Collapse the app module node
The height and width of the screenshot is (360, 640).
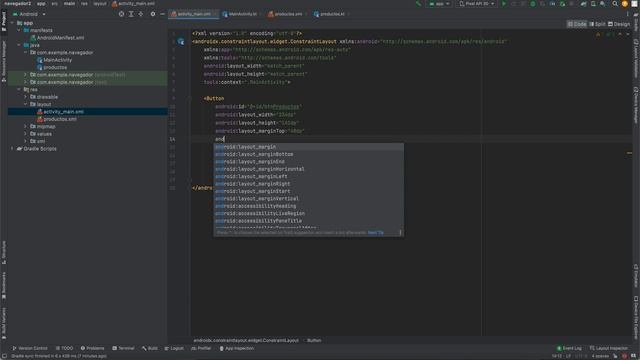tap(12, 23)
